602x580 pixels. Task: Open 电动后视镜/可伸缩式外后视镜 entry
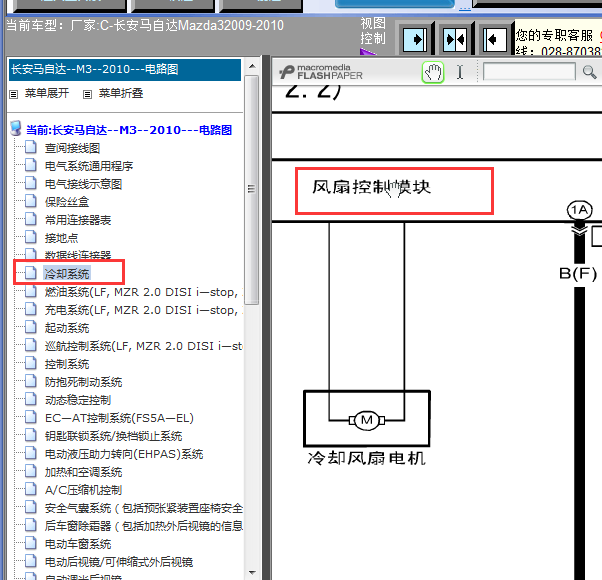click(119, 562)
